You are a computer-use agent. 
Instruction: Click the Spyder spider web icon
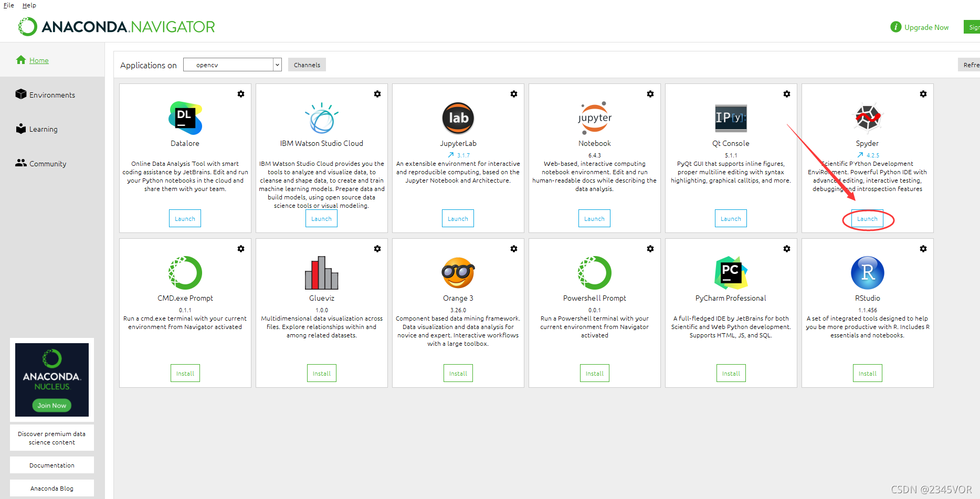(x=868, y=118)
